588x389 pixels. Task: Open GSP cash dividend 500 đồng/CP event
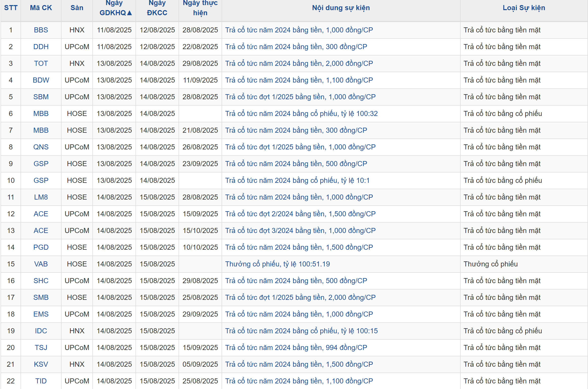click(x=296, y=164)
